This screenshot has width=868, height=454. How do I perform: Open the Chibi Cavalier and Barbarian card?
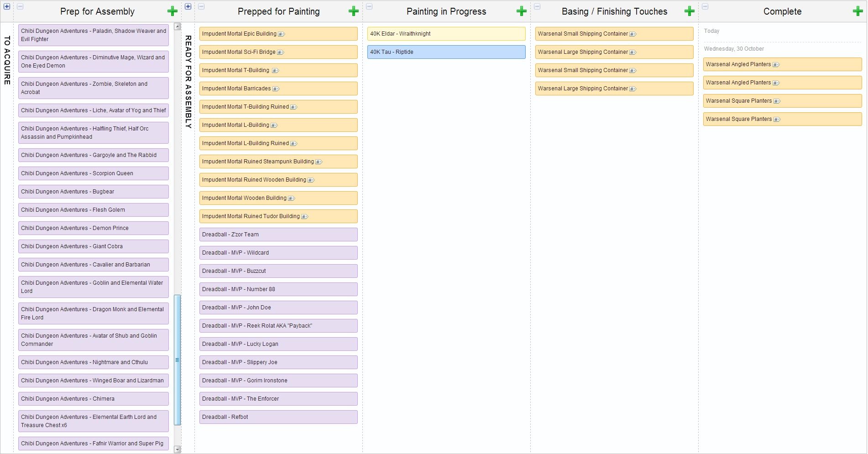(94, 265)
